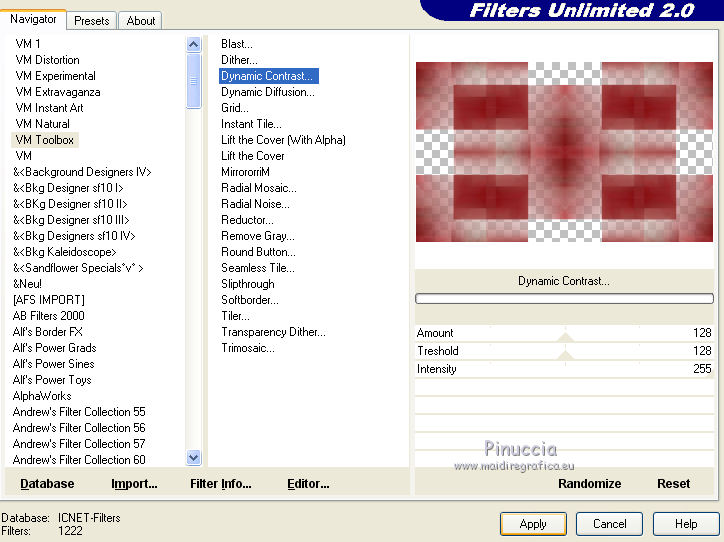Choose the Remove Gray... filter
The width and height of the screenshot is (724, 542).
(258, 236)
